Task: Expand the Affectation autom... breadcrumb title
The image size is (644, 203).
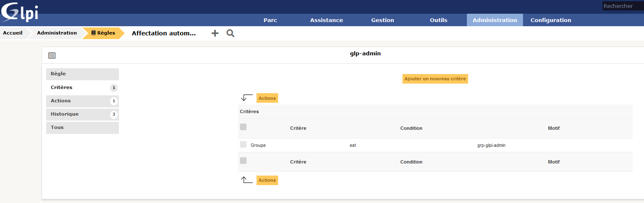Action: tap(163, 33)
